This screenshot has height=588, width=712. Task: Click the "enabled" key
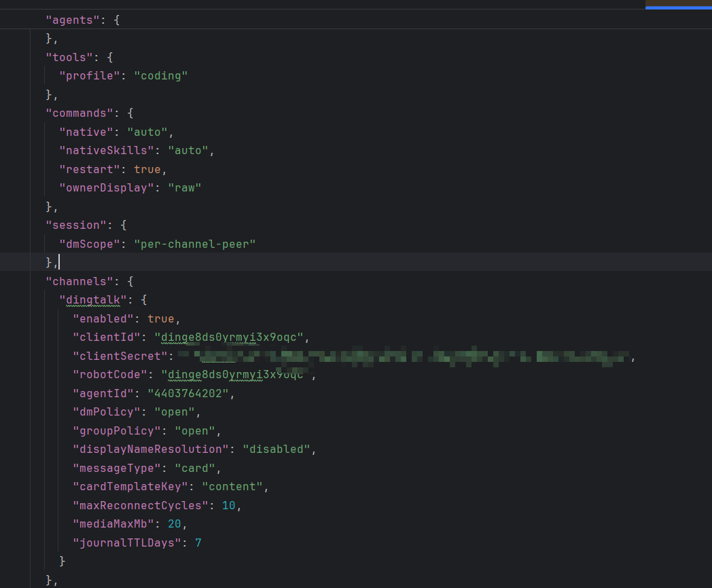click(x=103, y=319)
